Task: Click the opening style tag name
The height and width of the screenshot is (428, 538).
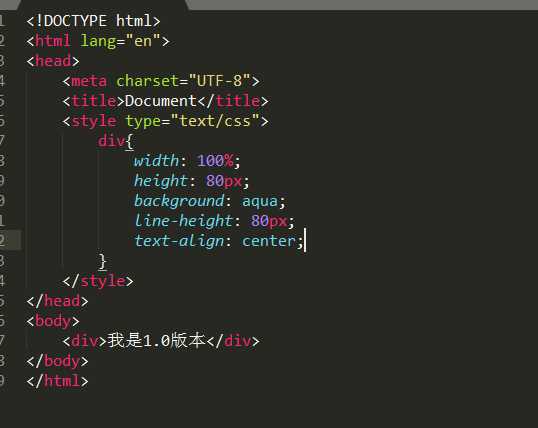Action: [93, 122]
